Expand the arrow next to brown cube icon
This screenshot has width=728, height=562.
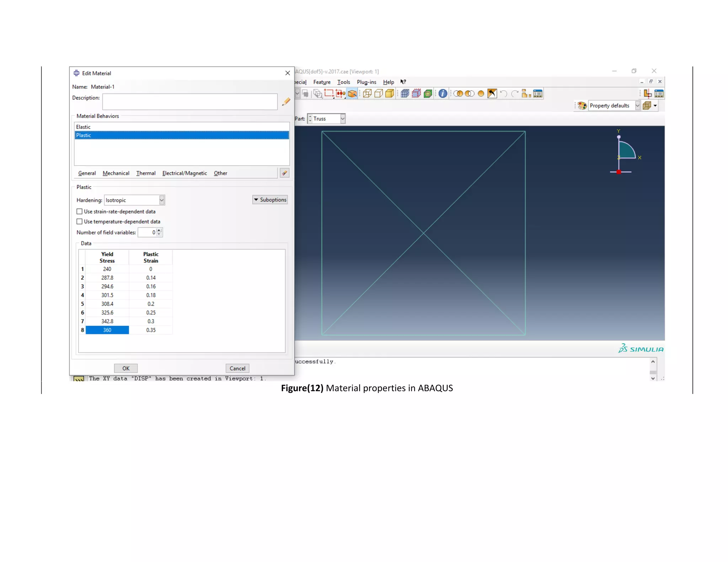(655, 106)
